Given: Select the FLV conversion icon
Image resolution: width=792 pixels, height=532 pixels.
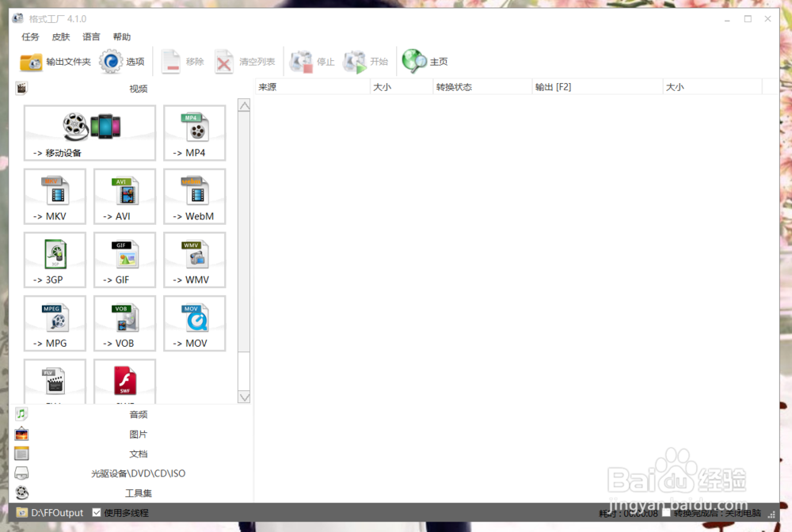Looking at the screenshot, I should (55, 382).
